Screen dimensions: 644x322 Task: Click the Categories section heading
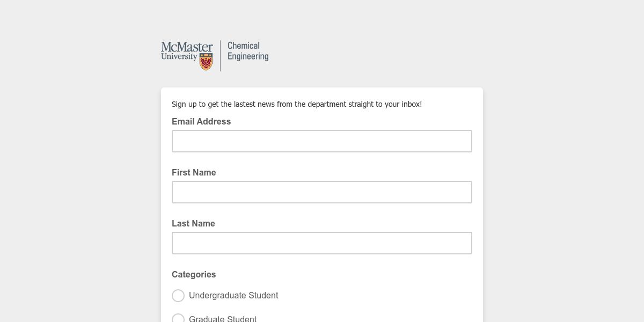click(194, 275)
